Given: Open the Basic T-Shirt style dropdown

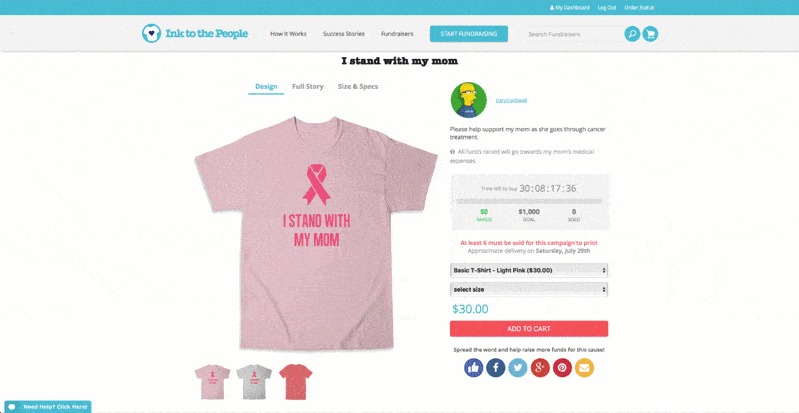Looking at the screenshot, I should point(529,270).
